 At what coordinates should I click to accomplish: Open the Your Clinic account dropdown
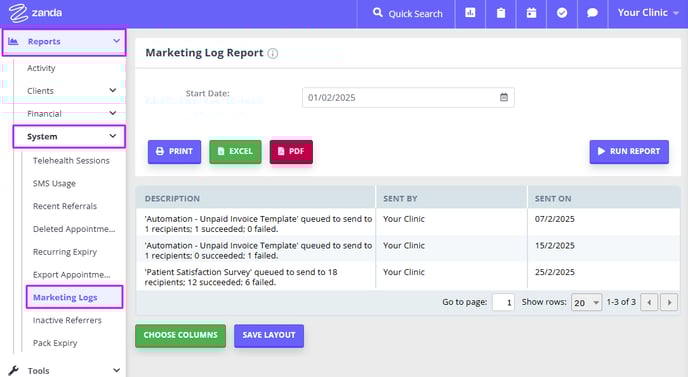(648, 13)
